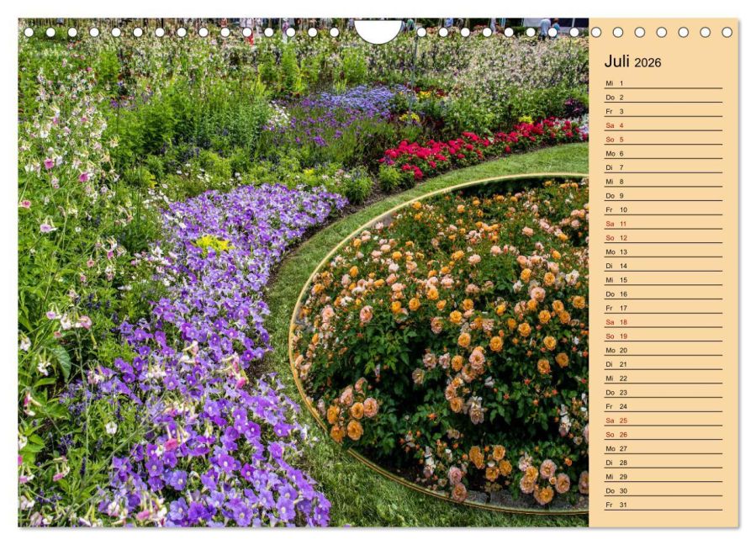This screenshot has width=756, height=545.
Task: Click the half-moon hanging hole at top
Action: [378, 30]
